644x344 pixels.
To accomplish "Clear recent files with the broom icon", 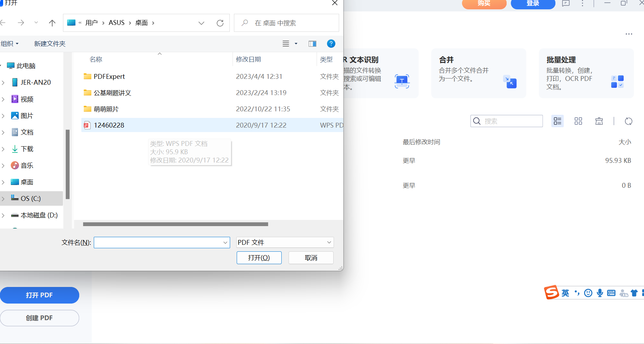I will coord(599,121).
